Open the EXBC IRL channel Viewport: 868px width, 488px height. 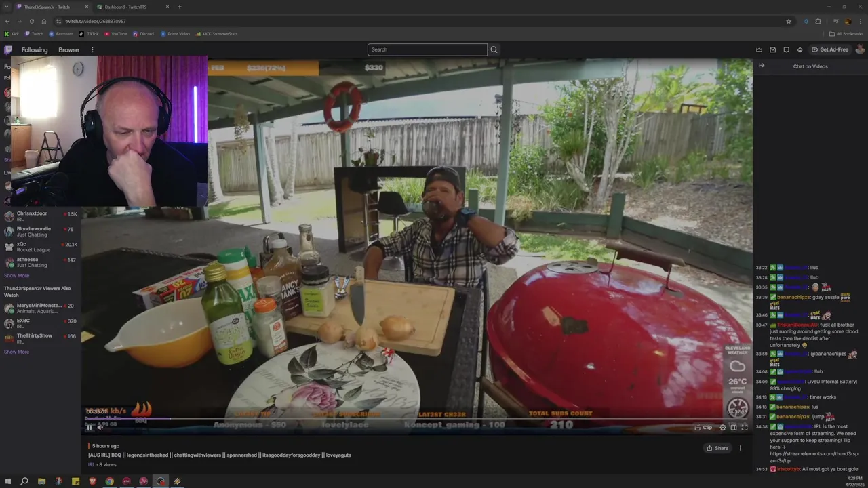[x=41, y=323]
